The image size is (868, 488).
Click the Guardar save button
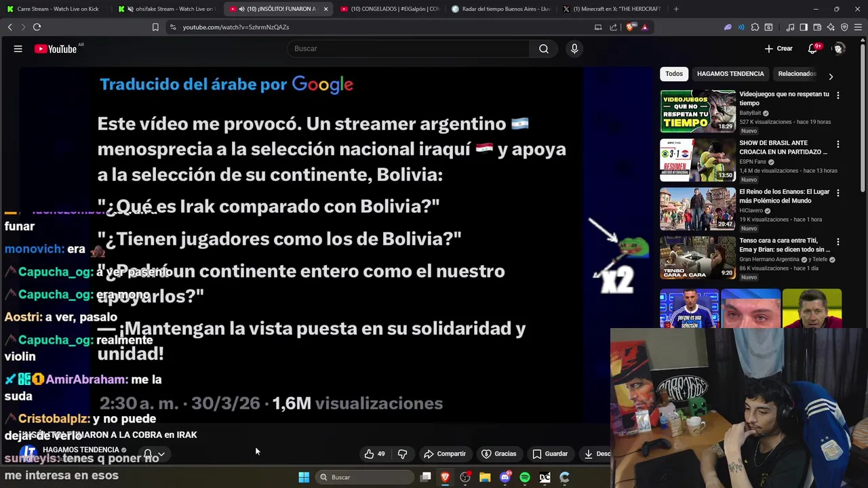click(x=550, y=454)
